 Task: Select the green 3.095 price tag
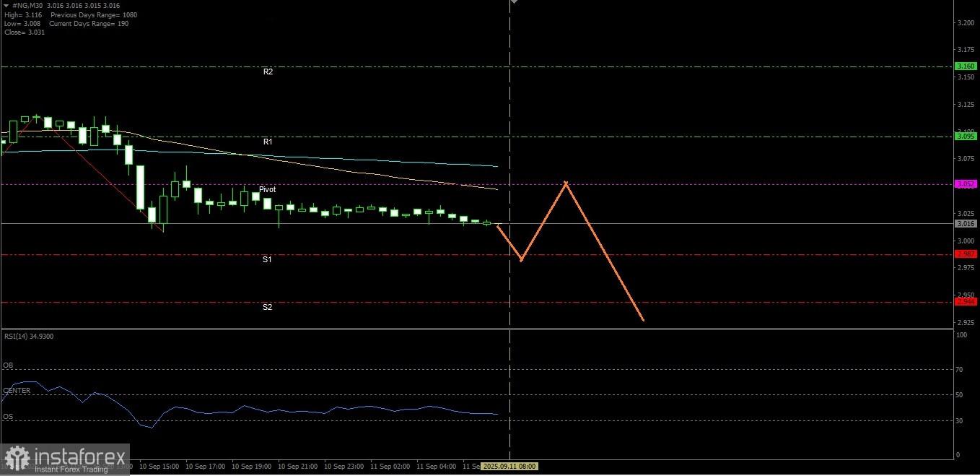(966, 136)
